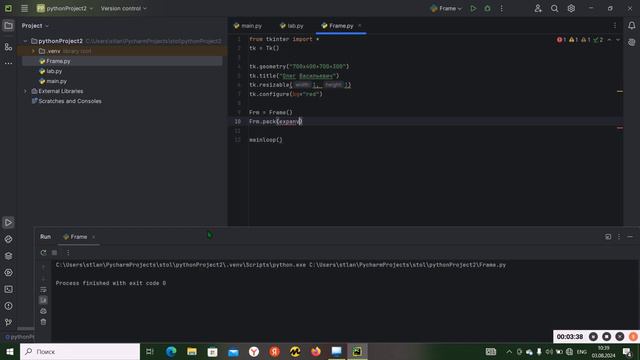Open IDE settings gear
Image resolution: width=640 pixels, height=360 pixels.
point(571,8)
